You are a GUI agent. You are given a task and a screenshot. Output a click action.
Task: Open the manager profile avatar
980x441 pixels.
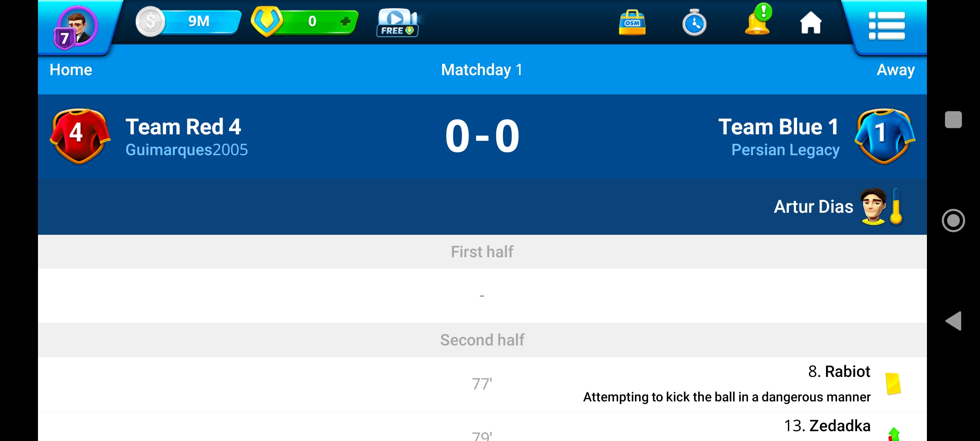pos(76,27)
